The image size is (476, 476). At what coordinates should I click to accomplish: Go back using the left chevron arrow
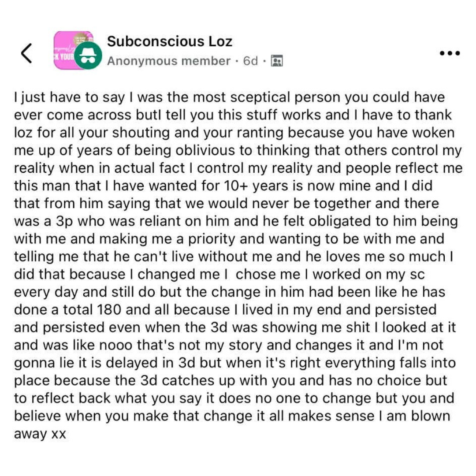[26, 53]
